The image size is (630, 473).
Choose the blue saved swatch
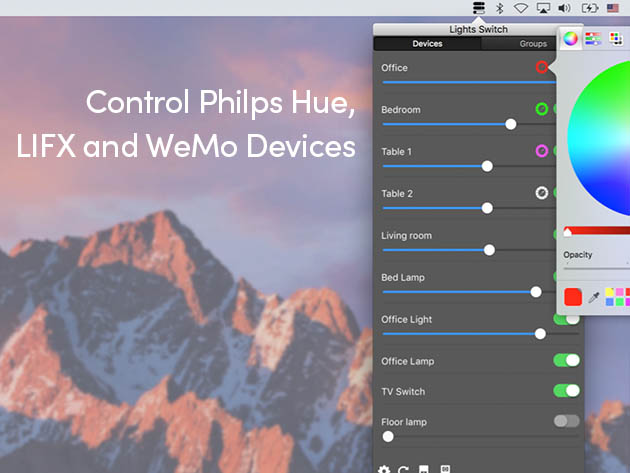pyautogui.click(x=610, y=302)
